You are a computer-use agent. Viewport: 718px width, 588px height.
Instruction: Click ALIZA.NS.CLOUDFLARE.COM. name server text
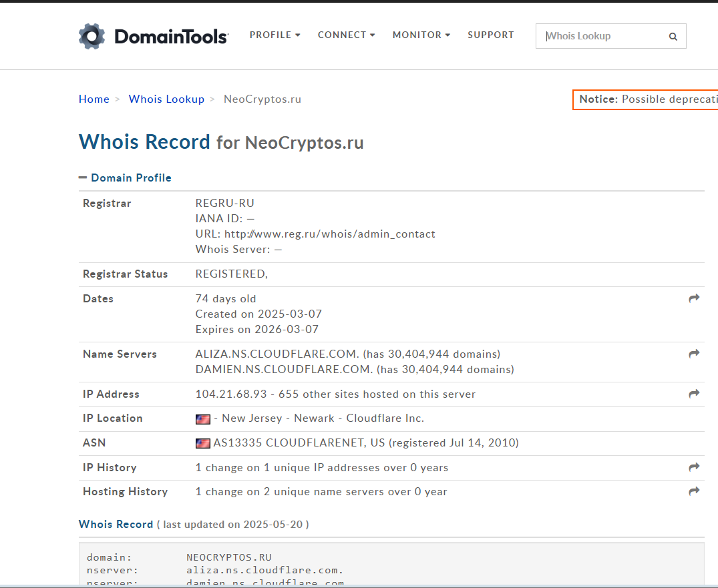[277, 354]
